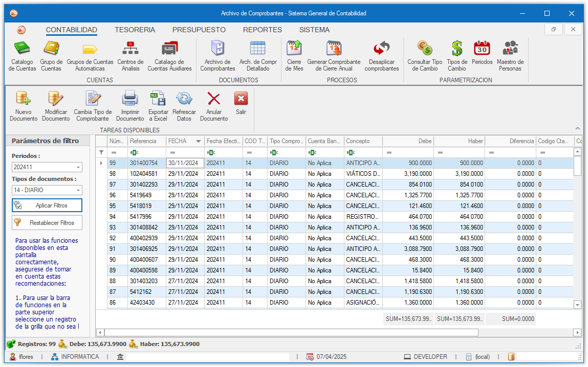Viewport: 588px width, 367px height.
Task: Click Desaplicar comprobantes
Action: tap(382, 56)
